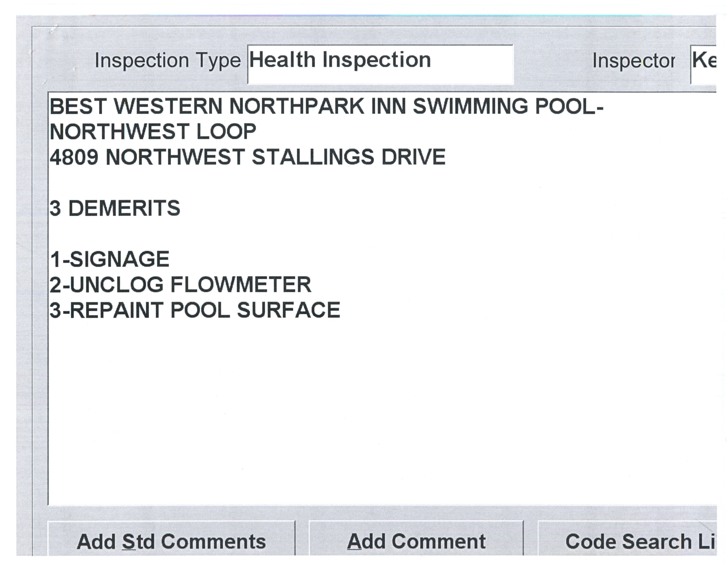Image resolution: width=728 pixels, height=563 pixels.
Task: Click the word SWIMMING in comments
Action: pos(470,106)
